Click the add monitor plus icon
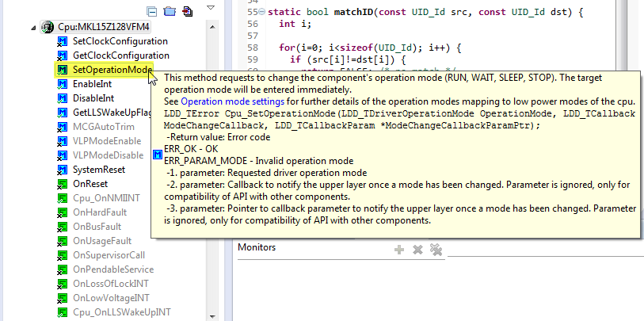 coord(399,250)
